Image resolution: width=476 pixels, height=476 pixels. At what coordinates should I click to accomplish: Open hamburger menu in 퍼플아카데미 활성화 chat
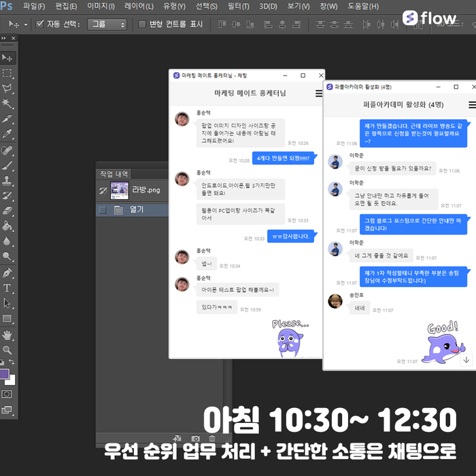[472, 105]
